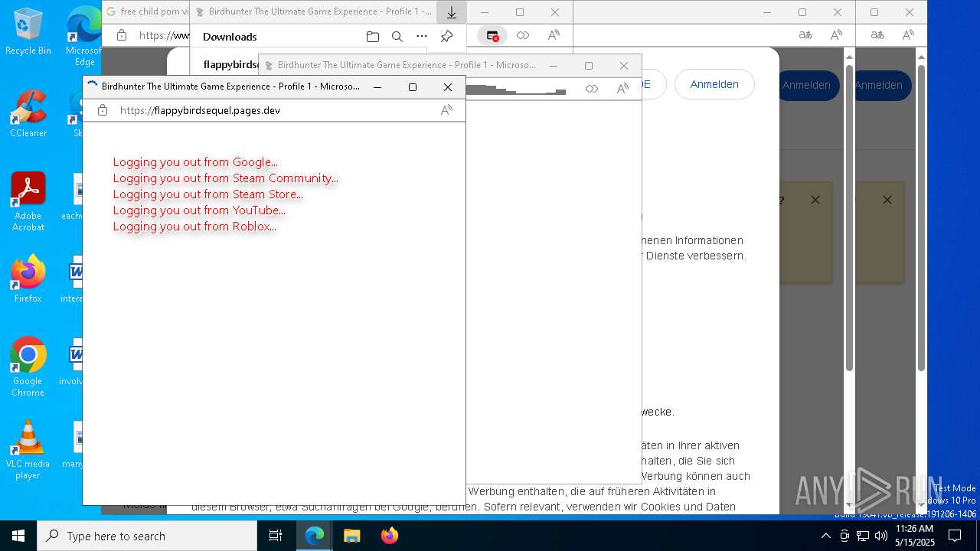Open CCleaner desktop shortcut

[28, 114]
